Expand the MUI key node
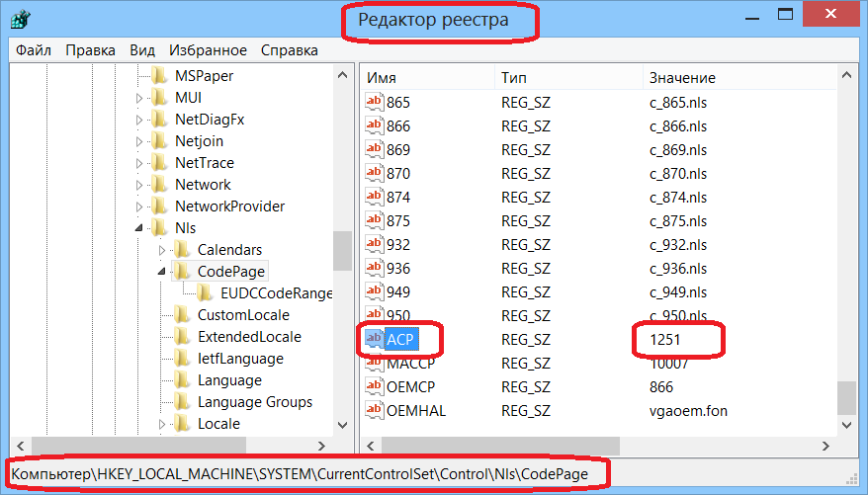Image resolution: width=868 pixels, height=495 pixels. 140,98
